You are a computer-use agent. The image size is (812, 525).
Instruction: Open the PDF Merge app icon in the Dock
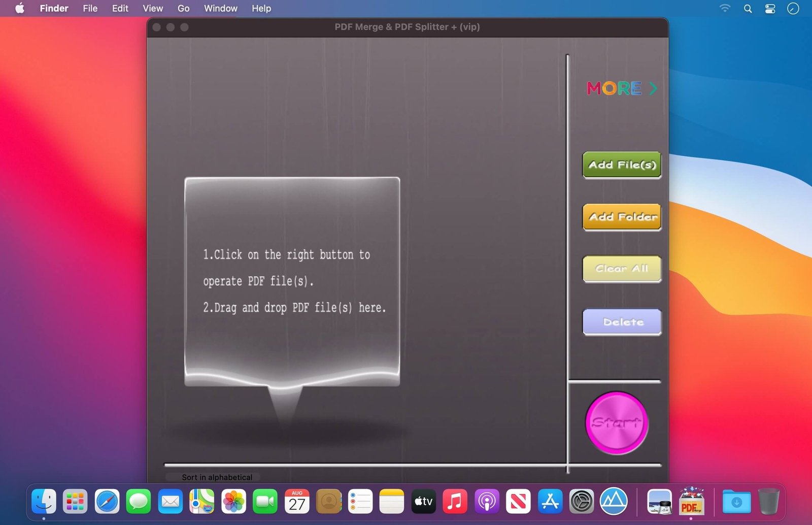tap(691, 502)
